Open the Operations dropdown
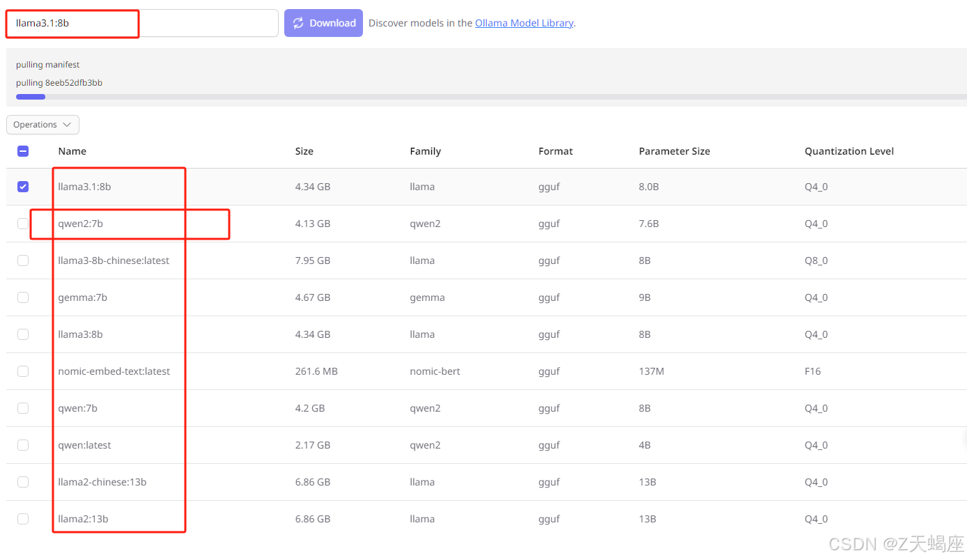Screen dimensions: 967x560 [42, 125]
